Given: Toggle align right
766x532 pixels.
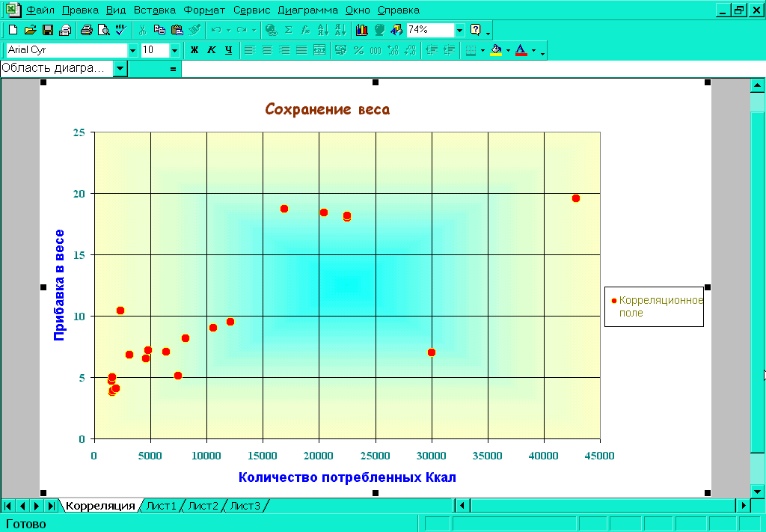Looking at the screenshot, I should pyautogui.click(x=284, y=50).
